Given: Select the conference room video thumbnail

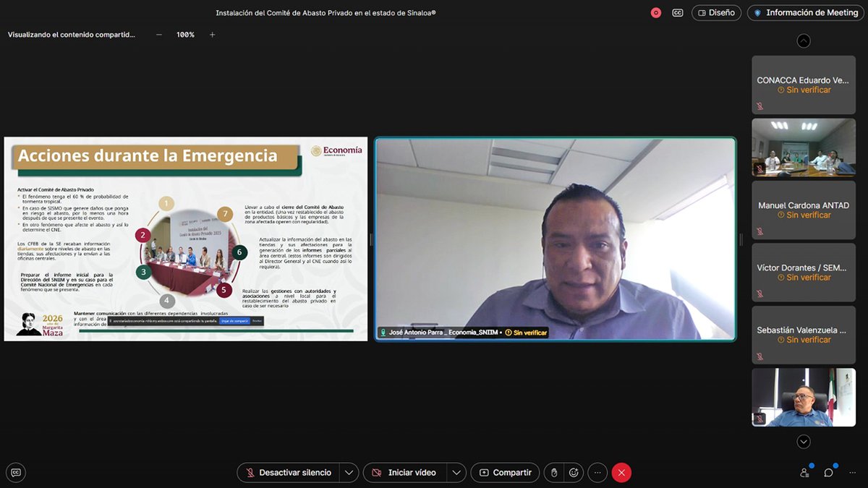Looking at the screenshot, I should (x=804, y=147).
